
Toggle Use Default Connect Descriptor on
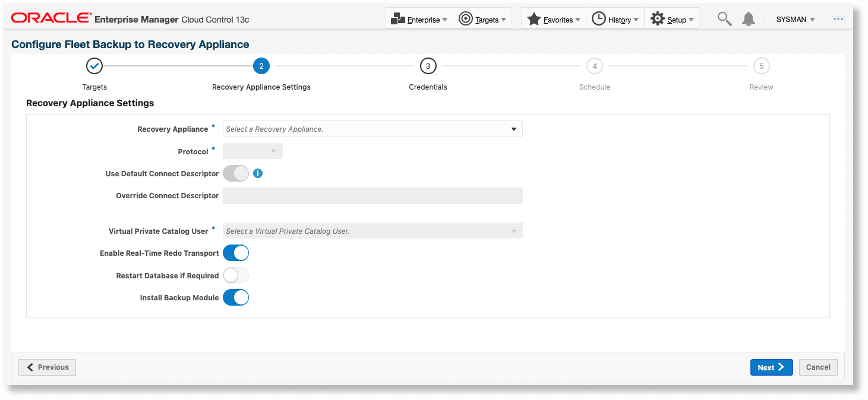[236, 173]
